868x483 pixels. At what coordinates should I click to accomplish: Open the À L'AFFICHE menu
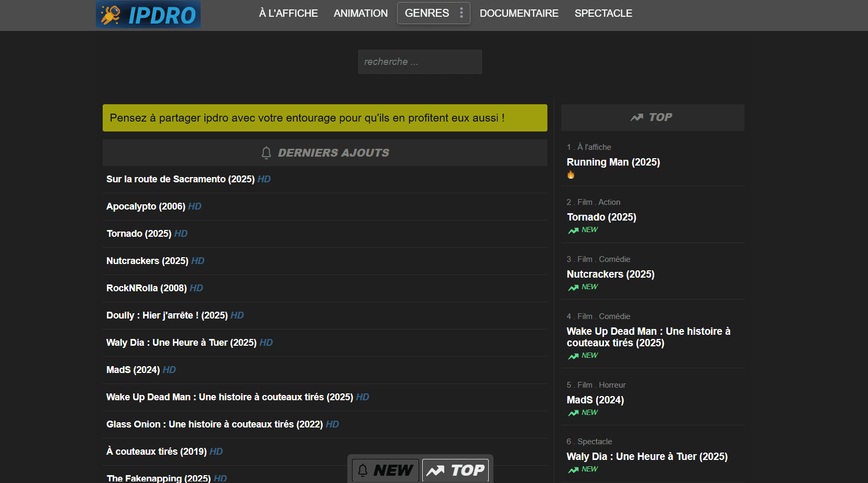pyautogui.click(x=288, y=13)
